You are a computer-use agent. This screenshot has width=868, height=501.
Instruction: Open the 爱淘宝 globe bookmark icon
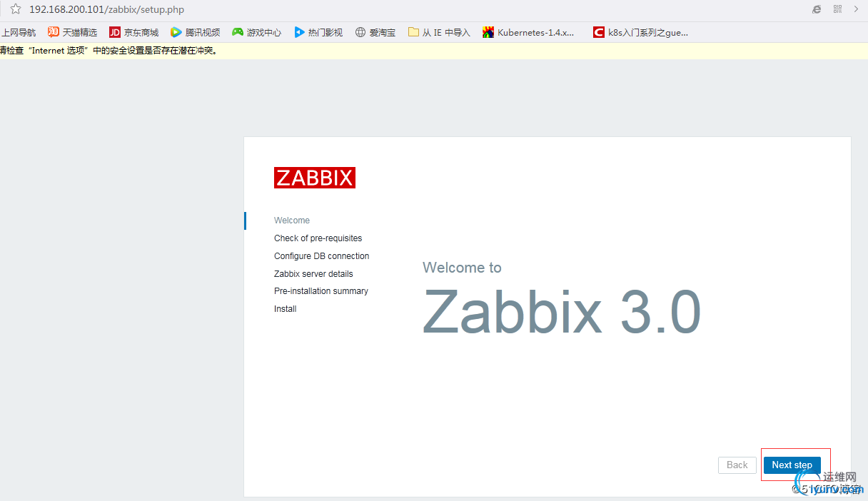click(360, 32)
